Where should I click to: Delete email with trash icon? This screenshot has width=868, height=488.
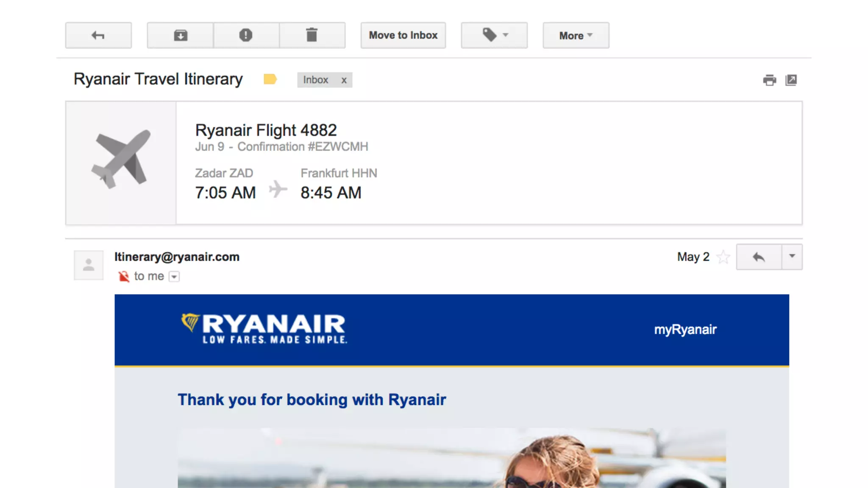click(x=312, y=35)
